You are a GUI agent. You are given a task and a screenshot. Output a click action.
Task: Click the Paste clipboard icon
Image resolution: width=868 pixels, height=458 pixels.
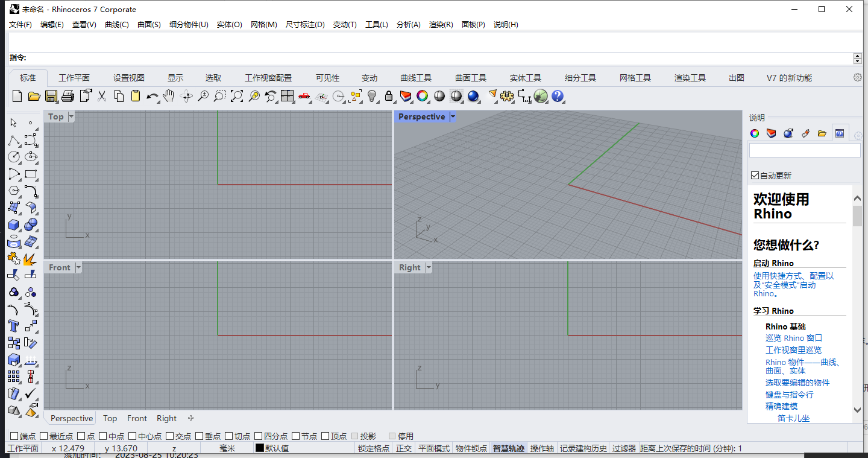(136, 96)
